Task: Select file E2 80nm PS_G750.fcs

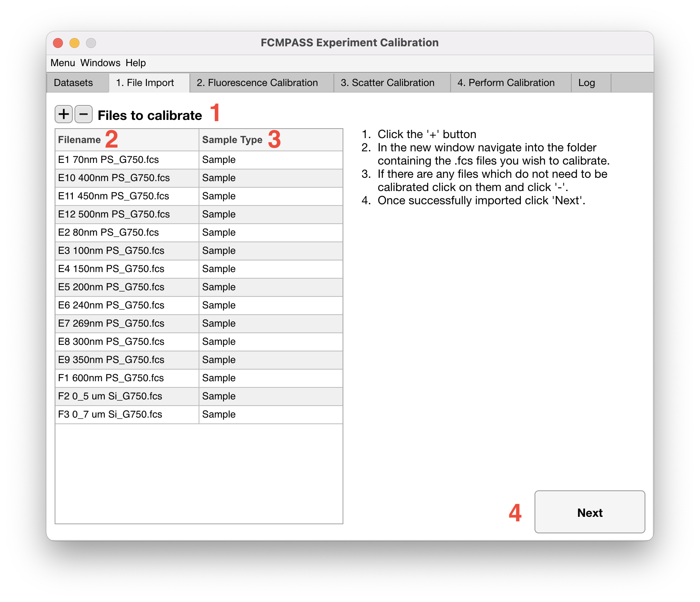Action: point(127,233)
